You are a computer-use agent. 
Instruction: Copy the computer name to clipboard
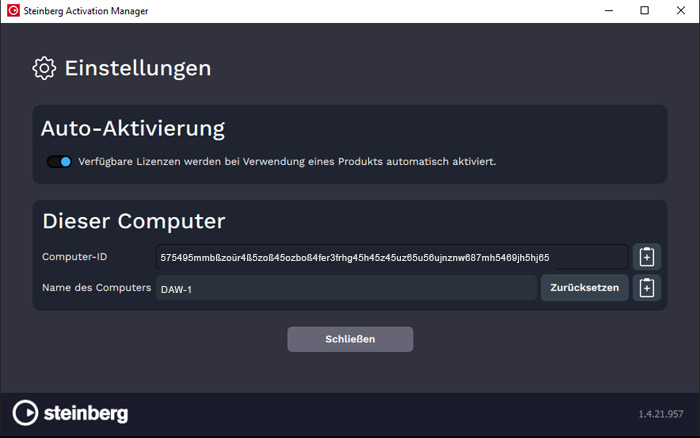pyautogui.click(x=646, y=288)
